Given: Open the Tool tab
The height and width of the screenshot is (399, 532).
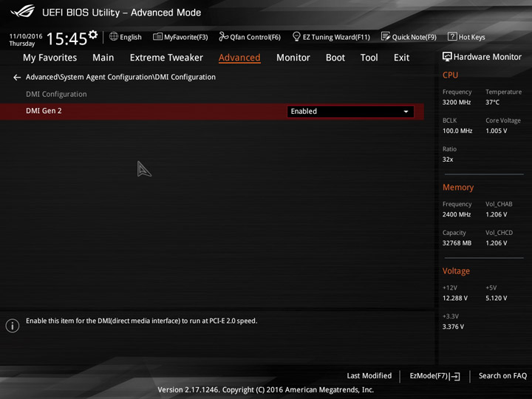Looking at the screenshot, I should [369, 58].
